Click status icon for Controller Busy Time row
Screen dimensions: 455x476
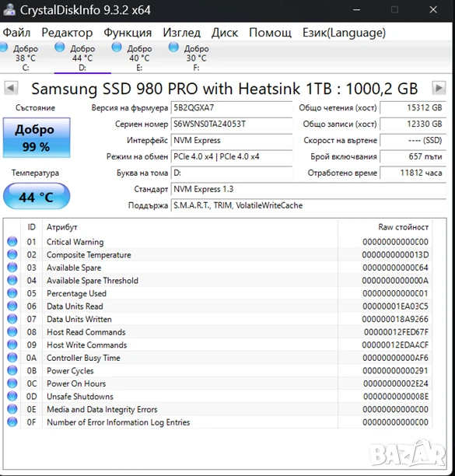point(12,358)
